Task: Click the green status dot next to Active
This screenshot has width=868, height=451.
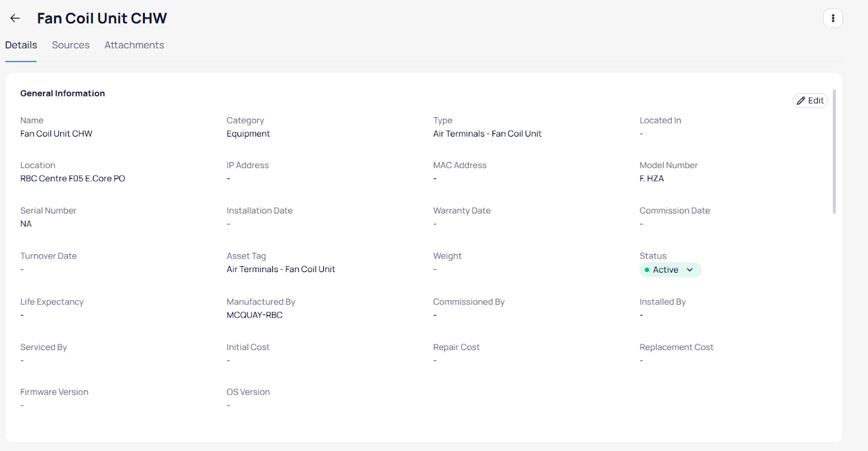Action: [x=647, y=270]
